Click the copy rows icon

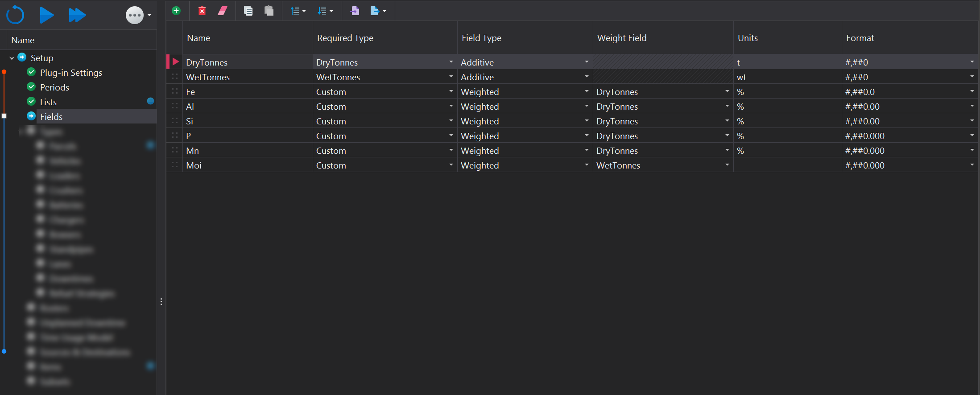[248, 11]
